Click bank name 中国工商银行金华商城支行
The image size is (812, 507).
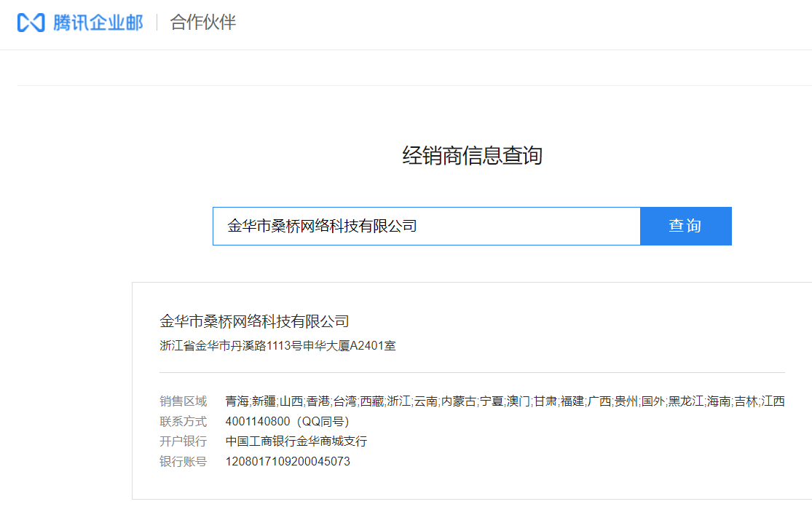pyautogui.click(x=296, y=441)
